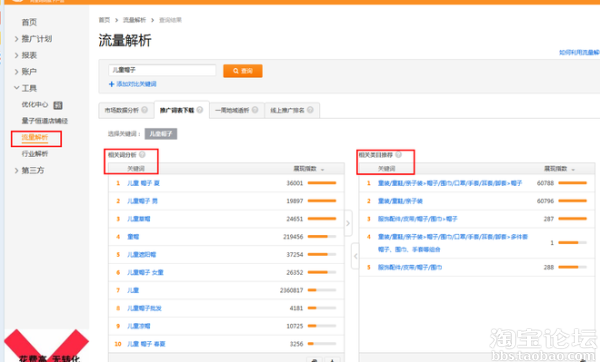Click the help icon on 推广词表下载 tab
The width and height of the screenshot is (600, 362).
[x=200, y=110]
